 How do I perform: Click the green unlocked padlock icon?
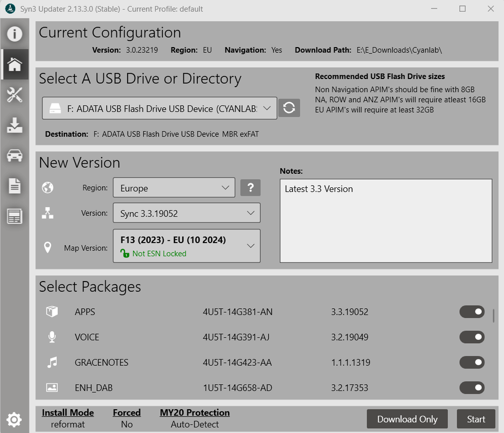(x=125, y=253)
